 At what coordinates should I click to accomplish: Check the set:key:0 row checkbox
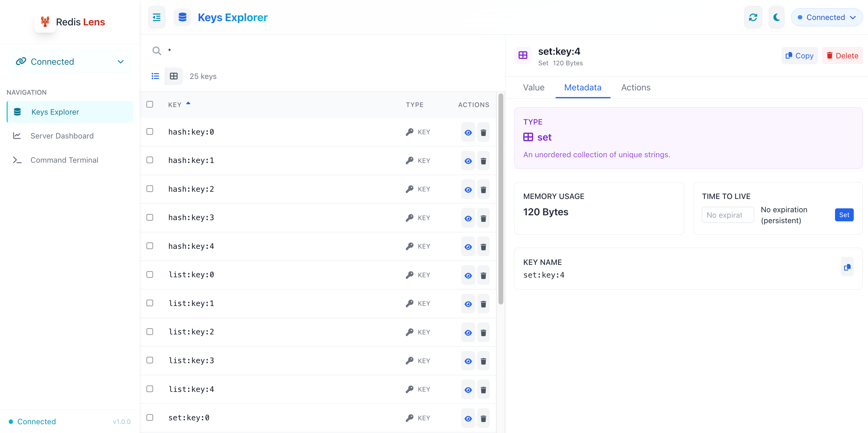point(150,418)
